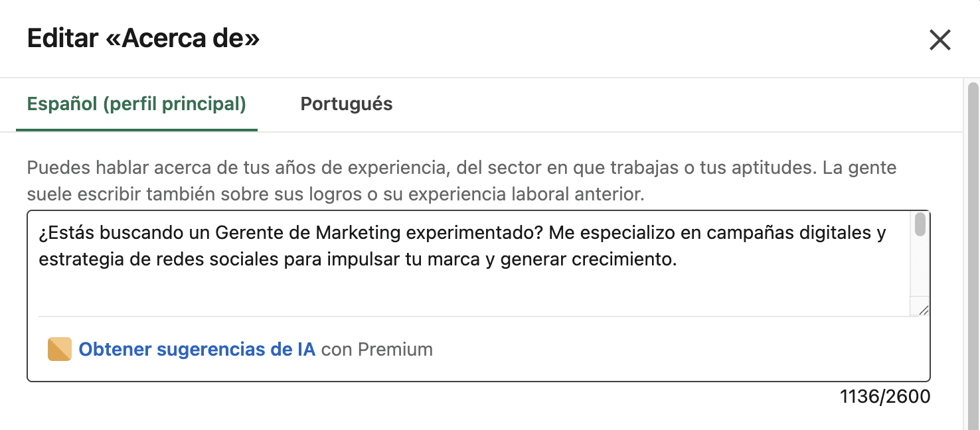Close the Editar «Acerca de» dialog
Image resolution: width=980 pixels, height=430 pixels.
(939, 40)
